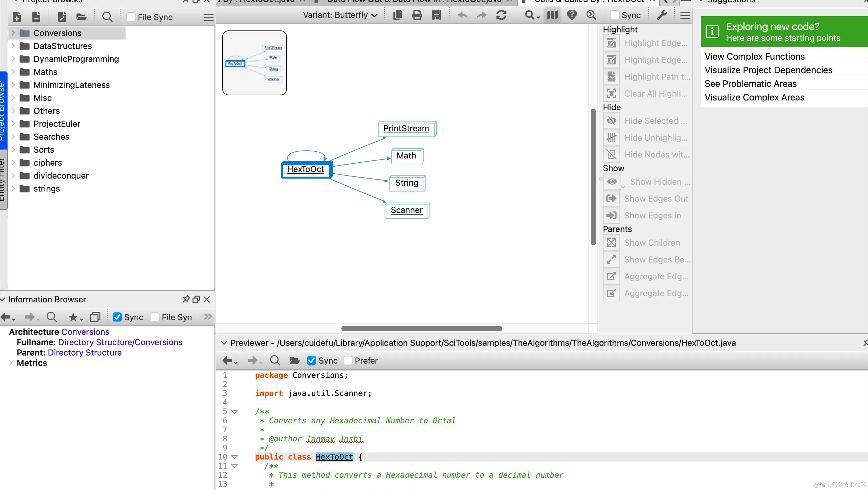Open the Project Browser side tab
This screenshot has height=490, width=868.
(3, 110)
